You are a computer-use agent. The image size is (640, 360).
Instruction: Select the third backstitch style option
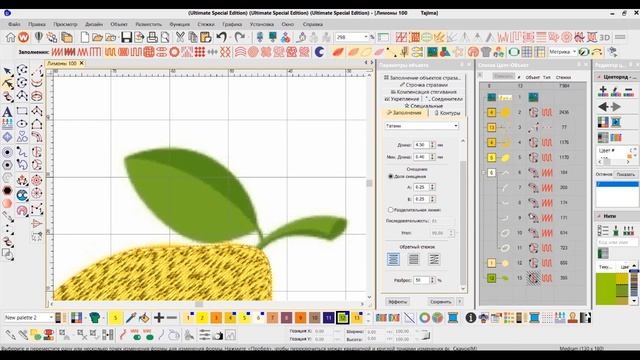pos(434,259)
